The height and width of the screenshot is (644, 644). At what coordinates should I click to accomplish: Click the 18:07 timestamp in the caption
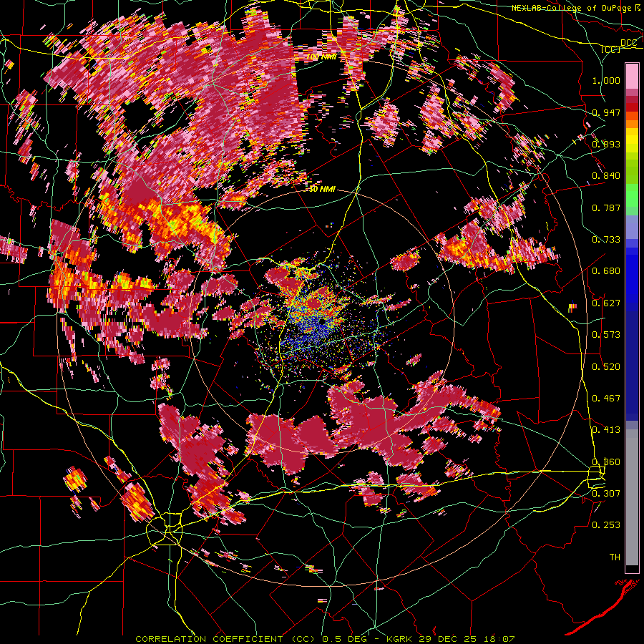click(498, 639)
